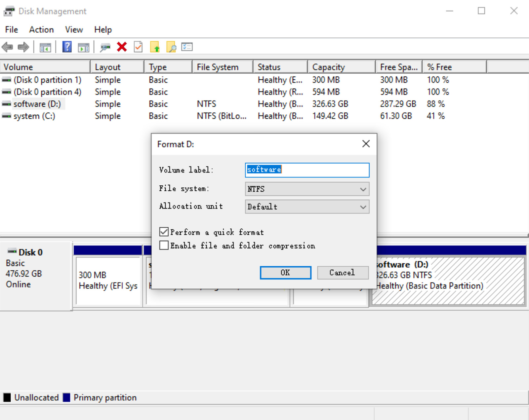Click the Volume label input field
This screenshot has height=420, width=529.
click(307, 170)
